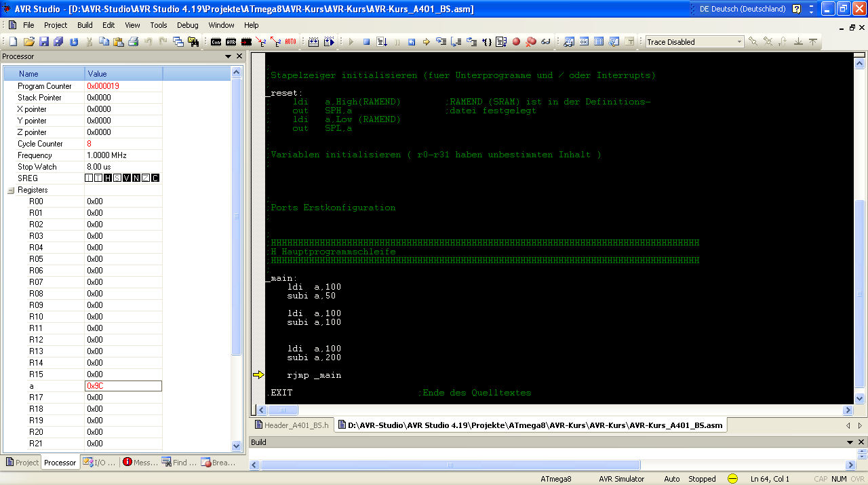Create a new file with the toolbar icon
The width and height of the screenshot is (868, 485).
(x=13, y=42)
